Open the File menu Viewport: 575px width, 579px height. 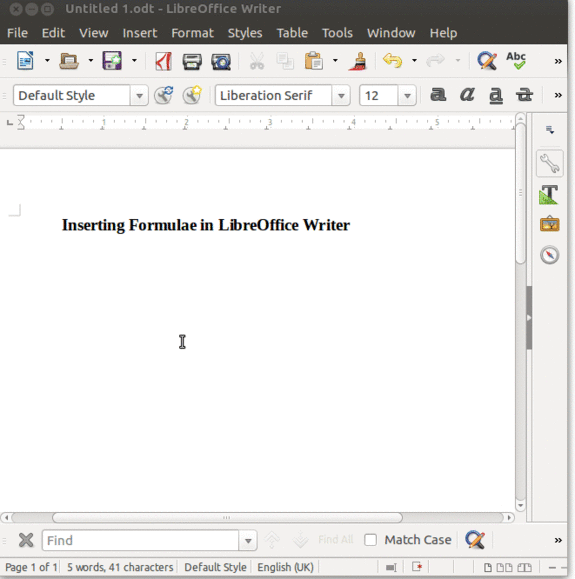(x=17, y=33)
